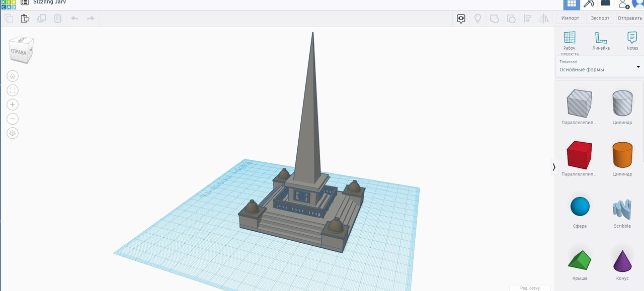Screen dimensions: 644x291
Task: Click the design name Sizzling Jarv
Action: (49, 2)
